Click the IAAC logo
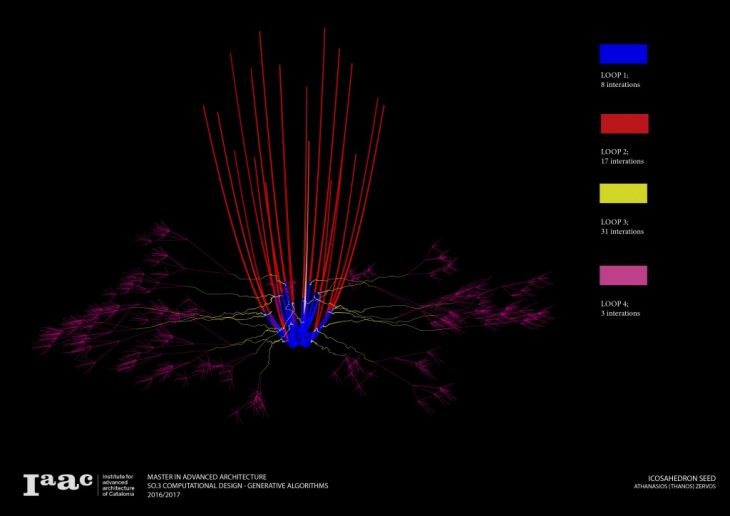The width and height of the screenshot is (730, 516). [58, 484]
